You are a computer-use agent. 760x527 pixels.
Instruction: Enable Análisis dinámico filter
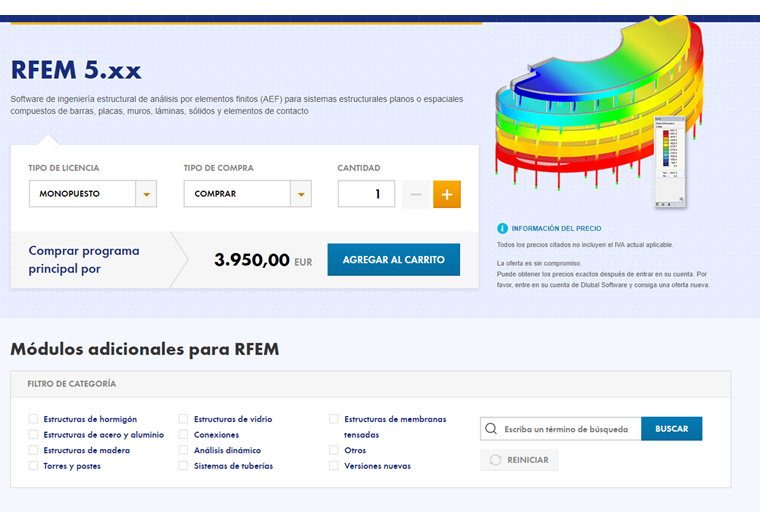point(183,450)
